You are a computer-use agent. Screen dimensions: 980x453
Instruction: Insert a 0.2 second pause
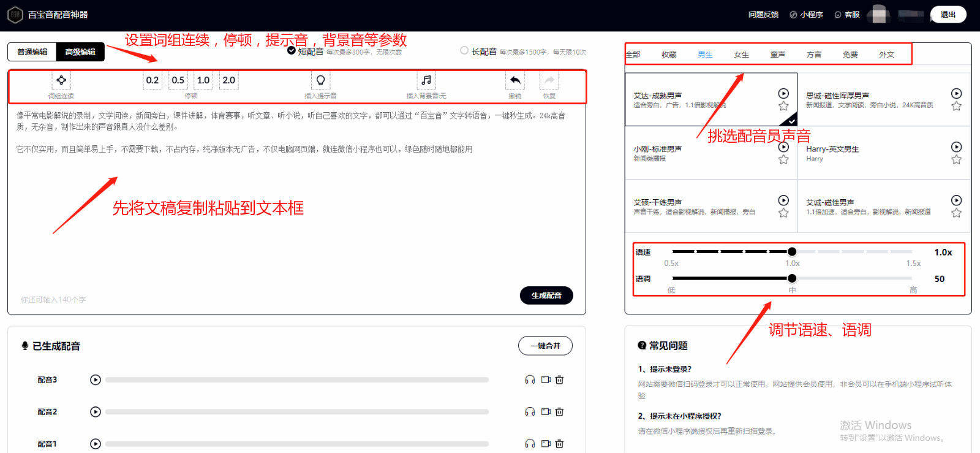[153, 80]
